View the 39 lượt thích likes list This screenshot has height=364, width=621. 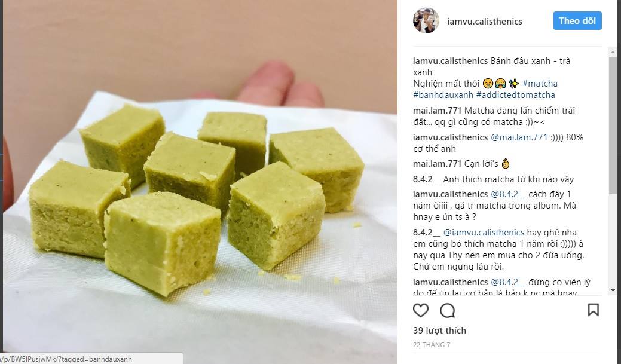point(440,331)
